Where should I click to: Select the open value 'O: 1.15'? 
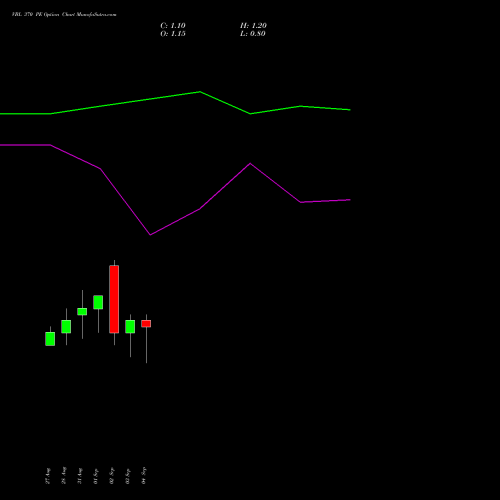(173, 34)
